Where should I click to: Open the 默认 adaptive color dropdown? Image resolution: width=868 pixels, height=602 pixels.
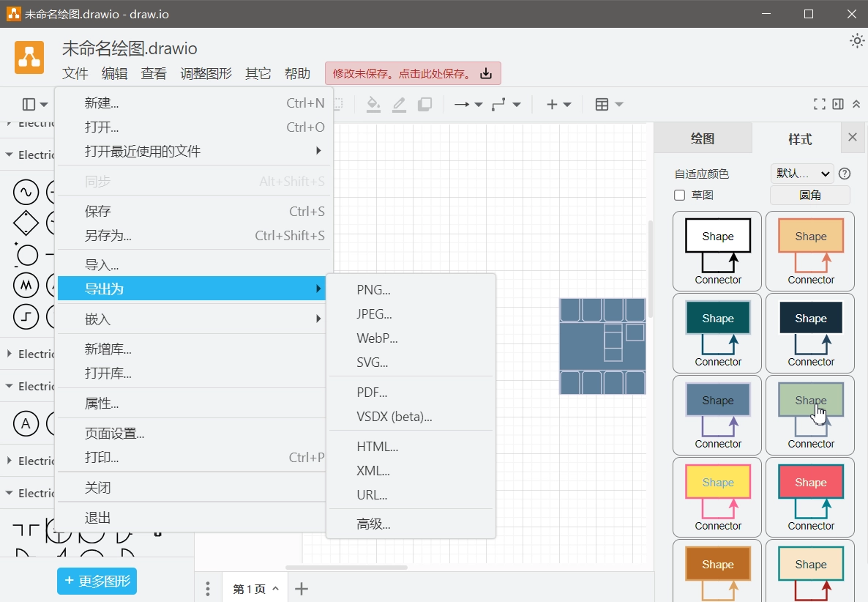[x=802, y=174]
